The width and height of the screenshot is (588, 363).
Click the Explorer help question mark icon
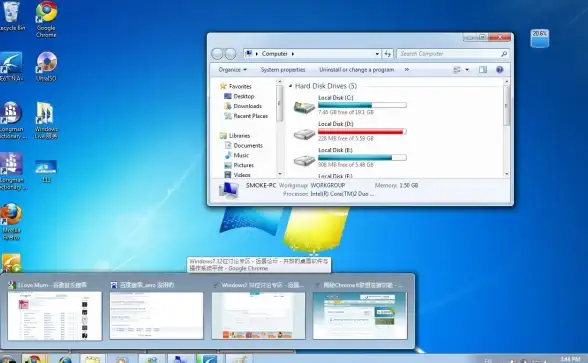[x=499, y=70]
